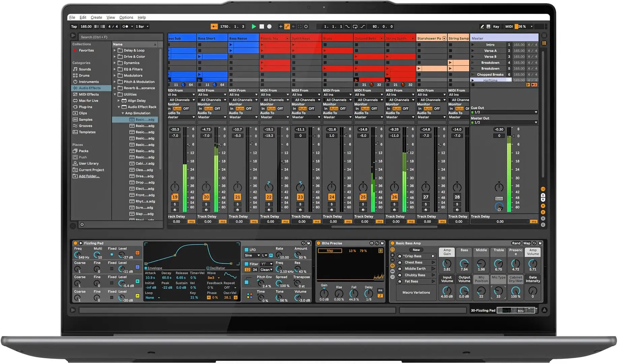
Task: Enable Draw Mode pencil icon
Action: (x=482, y=26)
